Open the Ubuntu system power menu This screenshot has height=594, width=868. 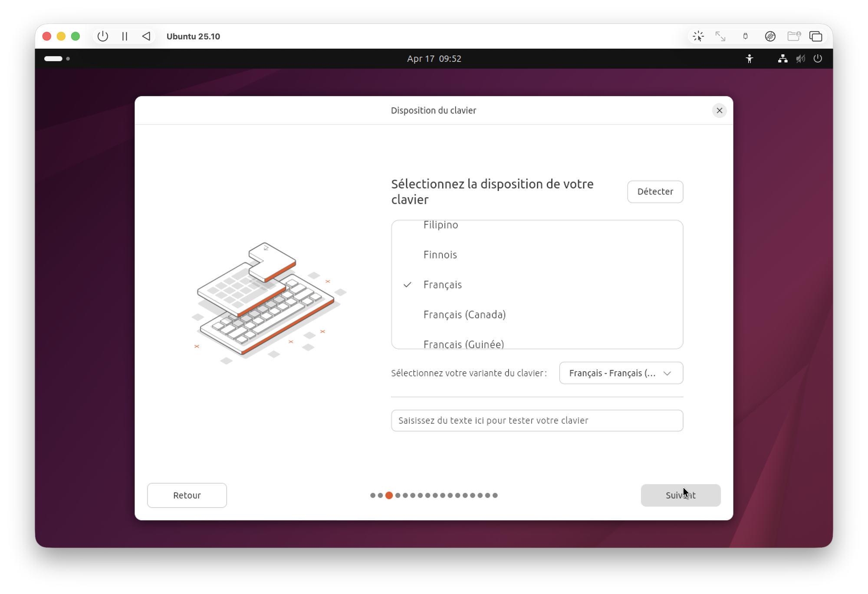point(818,59)
